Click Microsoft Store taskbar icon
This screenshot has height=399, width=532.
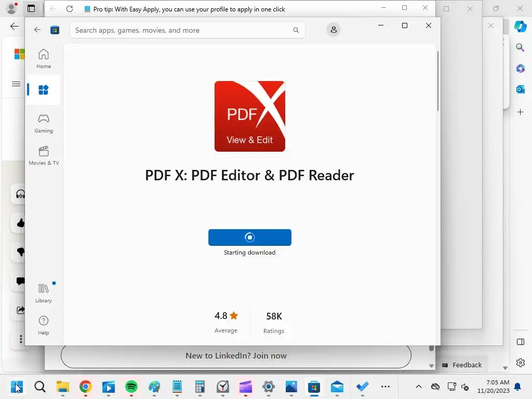(x=314, y=387)
